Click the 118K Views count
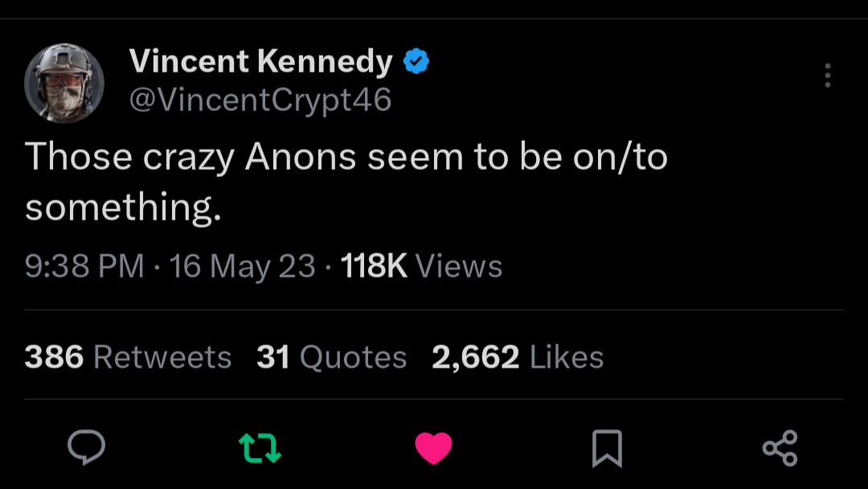 (421, 266)
